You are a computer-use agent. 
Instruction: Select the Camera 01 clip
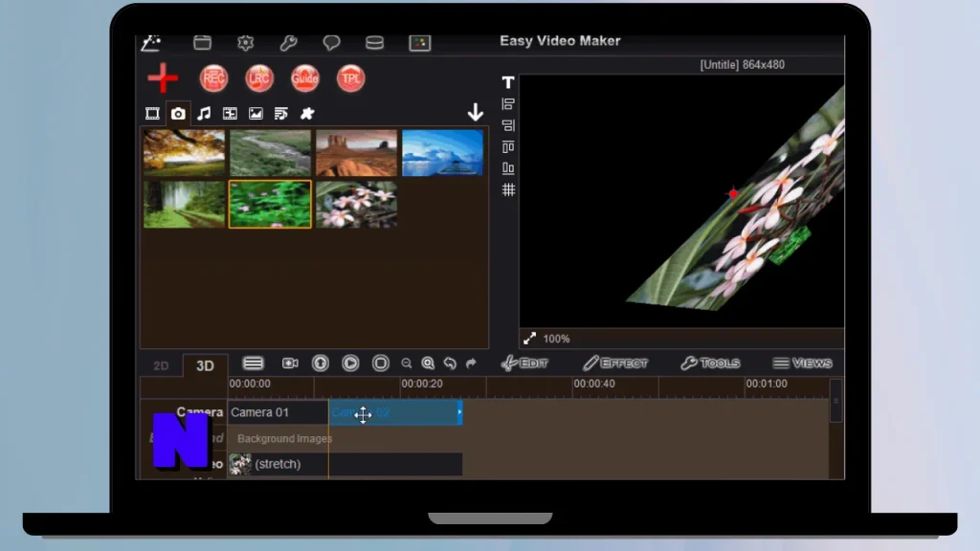[x=278, y=412]
